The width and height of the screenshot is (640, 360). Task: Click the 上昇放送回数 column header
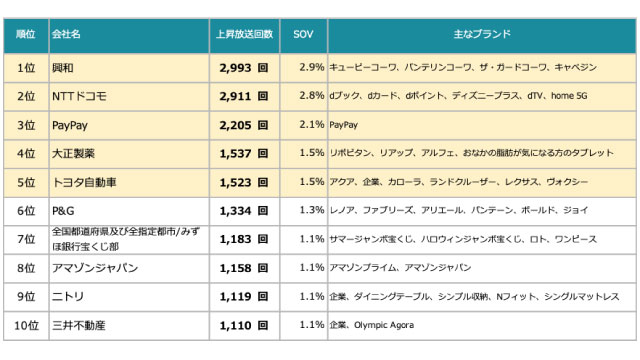244,35
